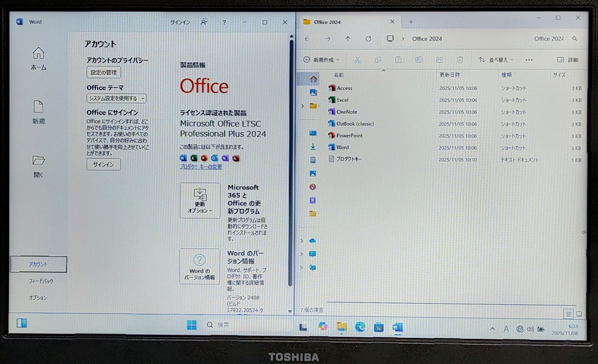Click the Microsoft Edge taskbar icon
Screen dimensions: 598x364
point(360,327)
